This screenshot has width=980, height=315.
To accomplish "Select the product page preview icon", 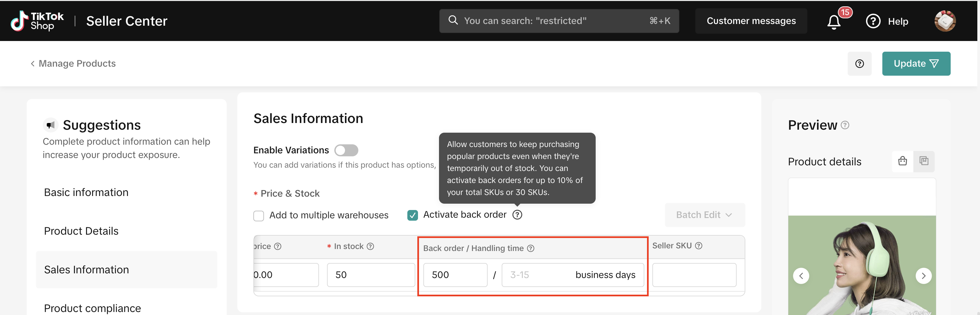I will (x=924, y=161).
